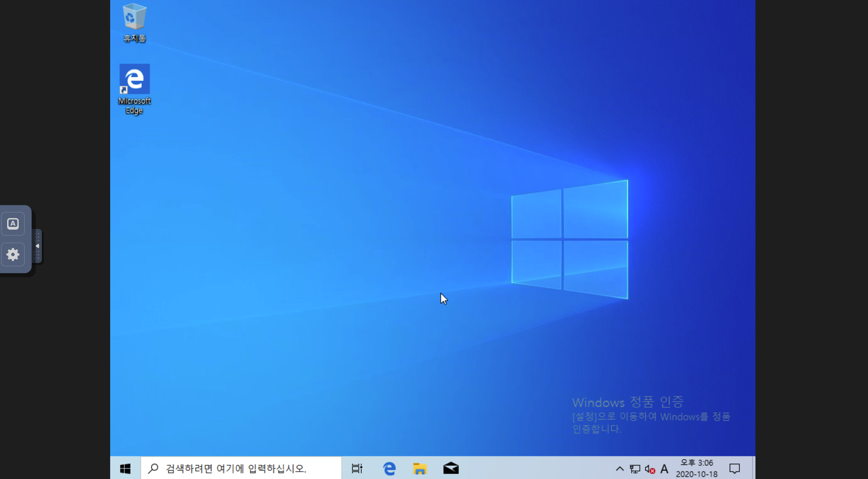Click the keyboard A button in side panel
Viewport: 868px width, 479px height.
tap(13, 224)
